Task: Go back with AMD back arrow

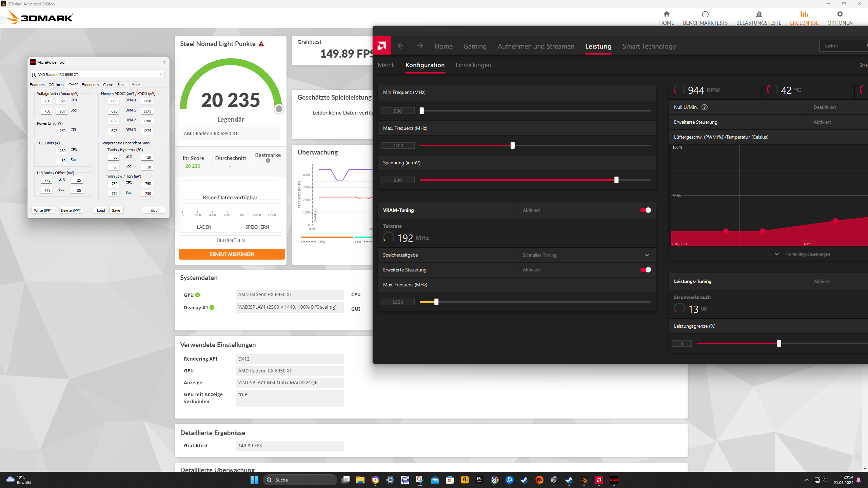Action: 400,46
